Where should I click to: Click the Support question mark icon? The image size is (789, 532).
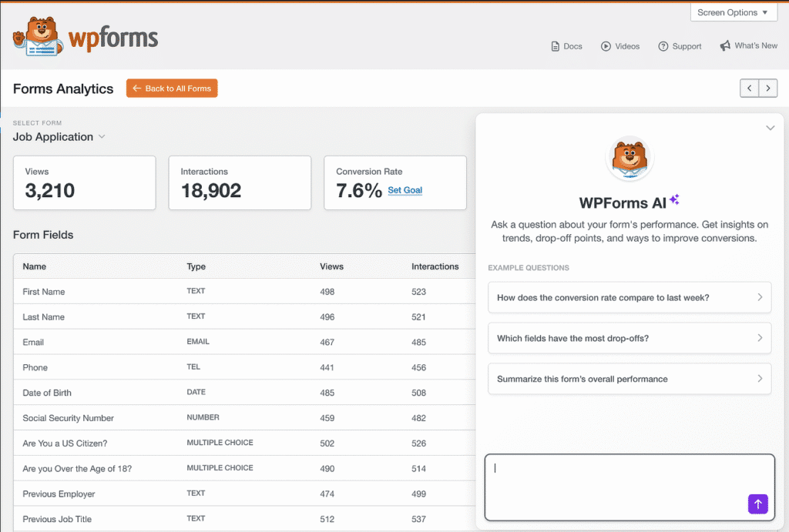[x=663, y=46]
